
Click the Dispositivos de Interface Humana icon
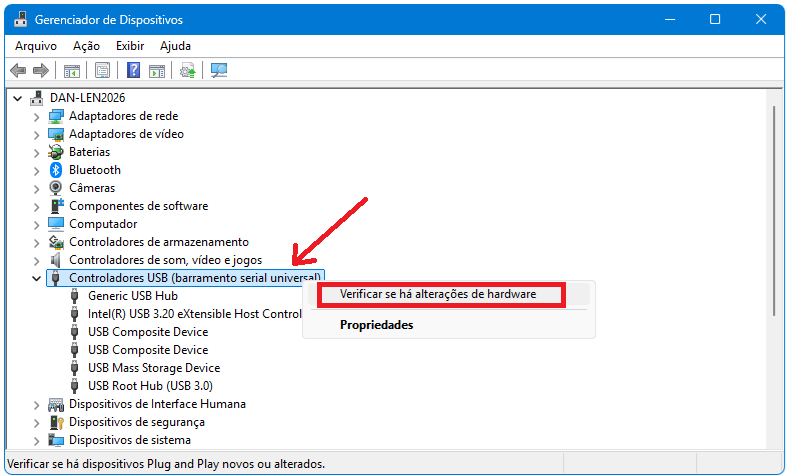[x=56, y=404]
